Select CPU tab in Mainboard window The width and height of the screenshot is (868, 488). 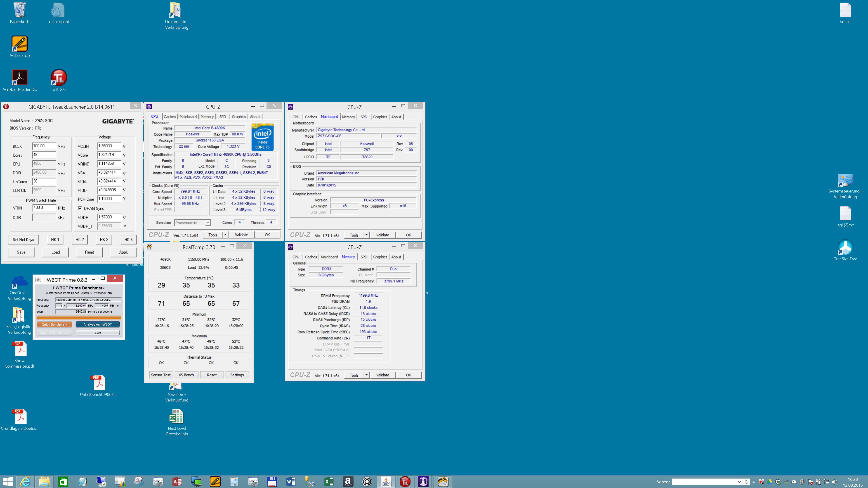[295, 117]
